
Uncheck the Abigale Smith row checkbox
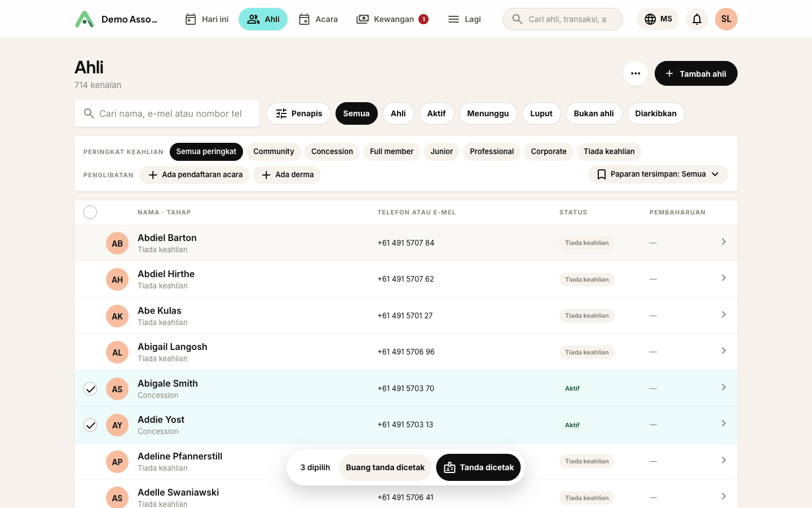pyautogui.click(x=90, y=389)
